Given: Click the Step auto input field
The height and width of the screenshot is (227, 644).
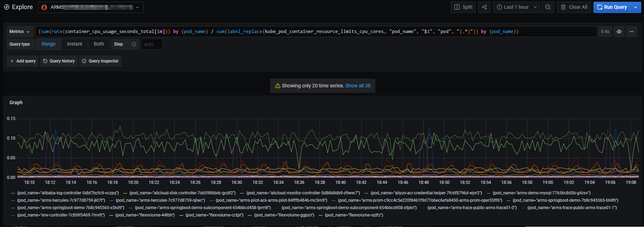Looking at the screenshot, I should coord(152,44).
